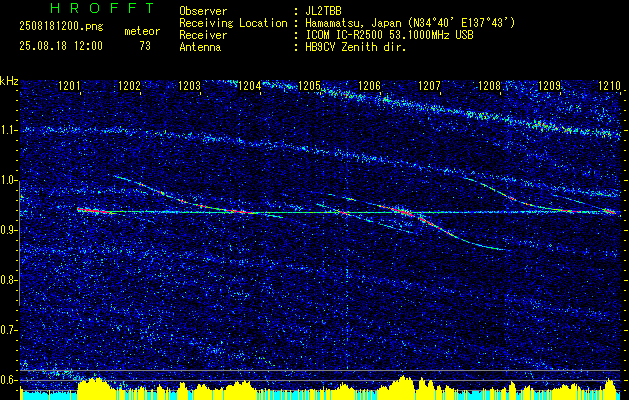Screen dimensions: 629x400
Task: Click the meteor label
Action: pos(142,31)
